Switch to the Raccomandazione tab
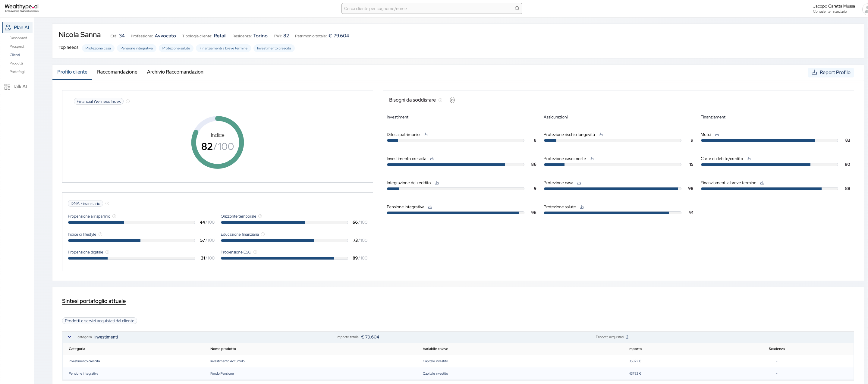 [117, 72]
